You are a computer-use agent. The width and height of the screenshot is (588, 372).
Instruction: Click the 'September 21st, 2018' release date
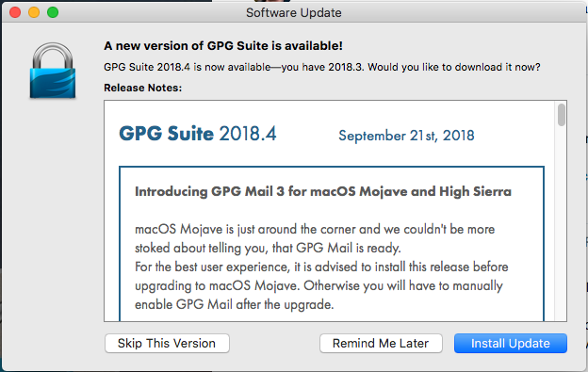(x=406, y=136)
